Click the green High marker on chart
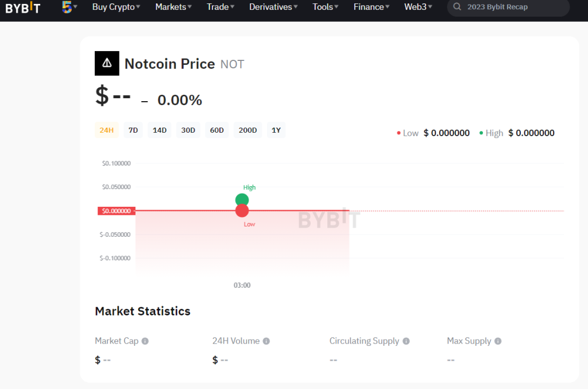This screenshot has height=389, width=588. 242,199
